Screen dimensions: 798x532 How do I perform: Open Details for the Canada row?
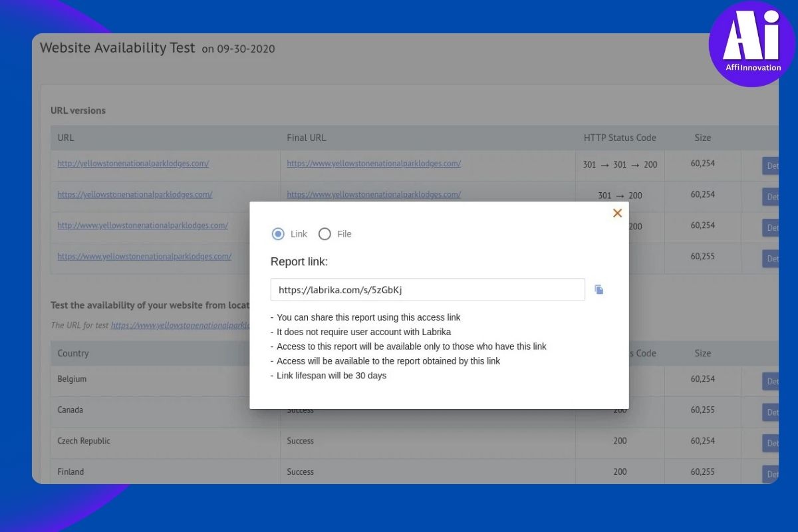[771, 412]
